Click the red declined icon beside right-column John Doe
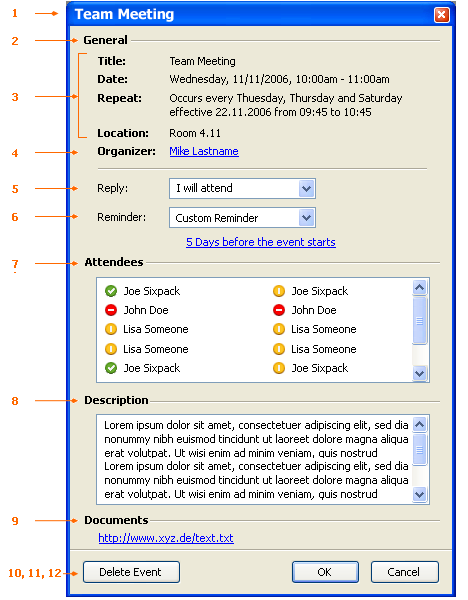Image resolution: width=468 pixels, height=600 pixels. tap(279, 310)
